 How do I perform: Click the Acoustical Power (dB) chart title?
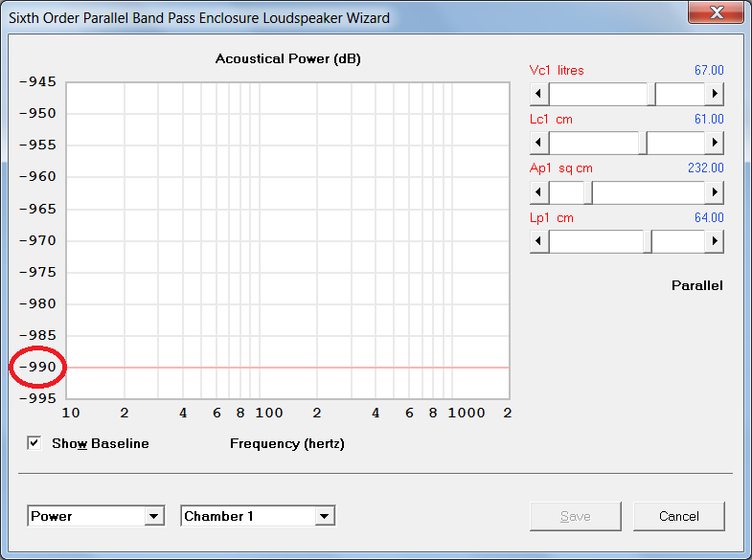click(x=287, y=59)
